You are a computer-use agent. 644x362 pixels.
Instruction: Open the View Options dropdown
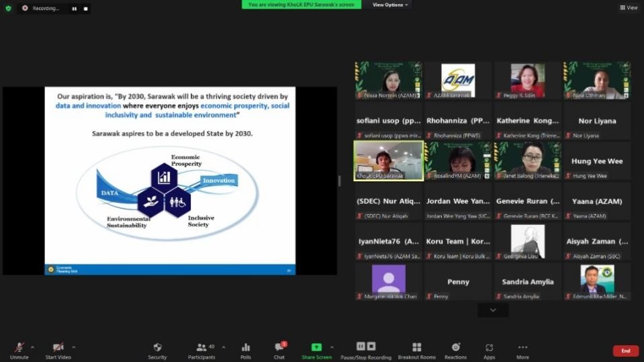coord(390,5)
